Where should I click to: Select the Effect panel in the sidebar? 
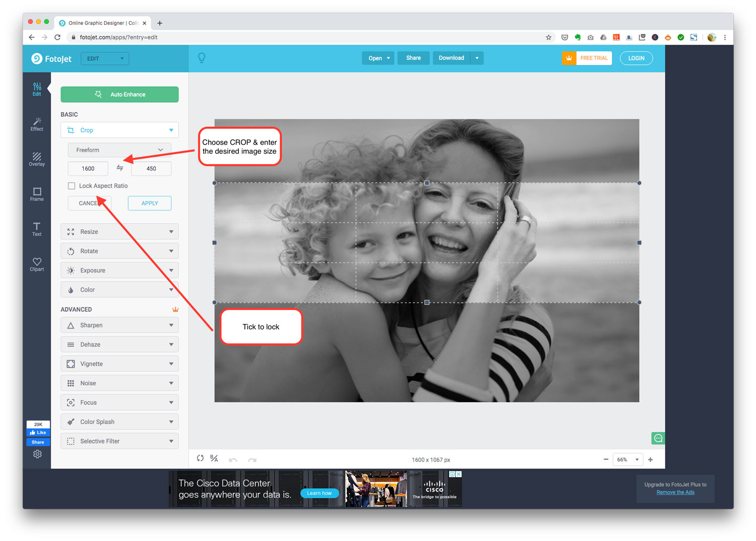click(x=37, y=123)
